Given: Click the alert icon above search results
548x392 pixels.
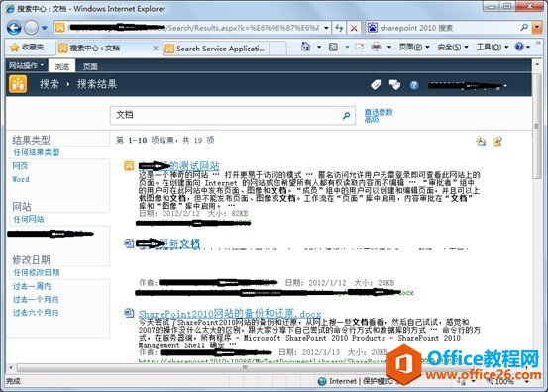Looking at the screenshot, I should [x=482, y=141].
